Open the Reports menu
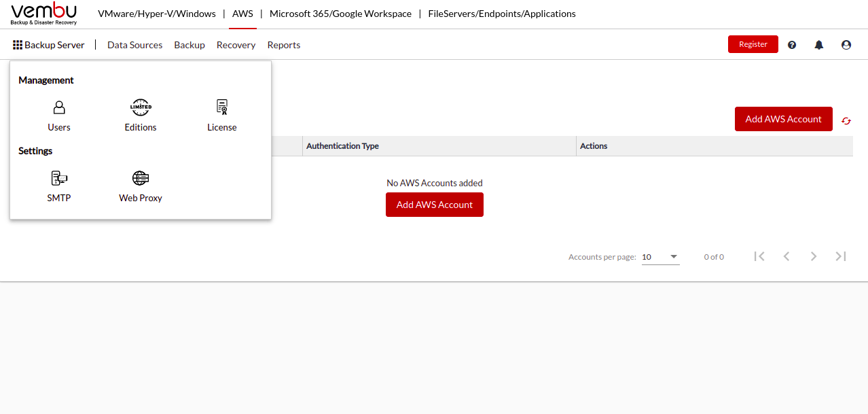 pyautogui.click(x=284, y=45)
